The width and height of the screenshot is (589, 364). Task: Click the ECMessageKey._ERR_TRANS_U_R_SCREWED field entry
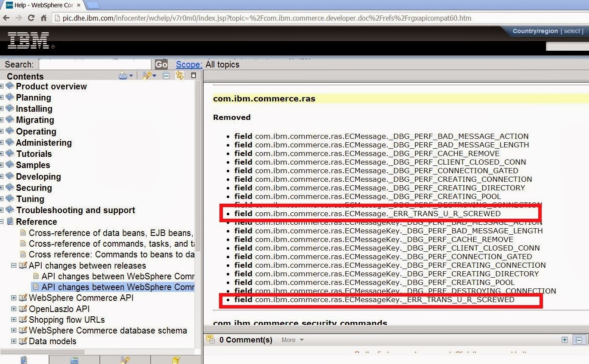point(374,300)
